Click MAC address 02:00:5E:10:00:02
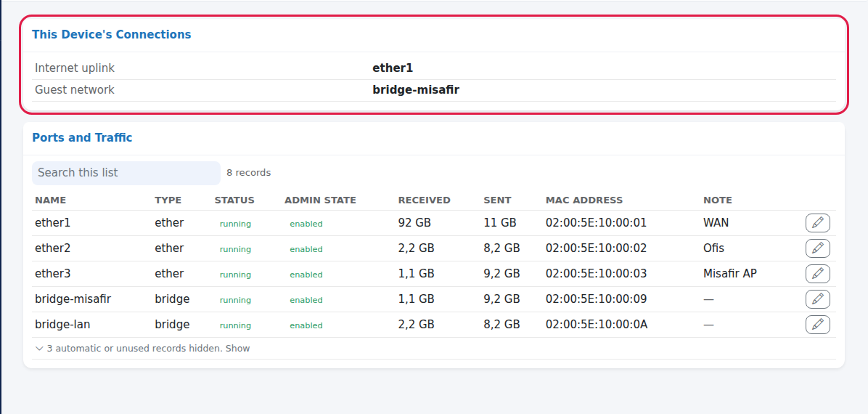This screenshot has width=868, height=414. tap(596, 248)
